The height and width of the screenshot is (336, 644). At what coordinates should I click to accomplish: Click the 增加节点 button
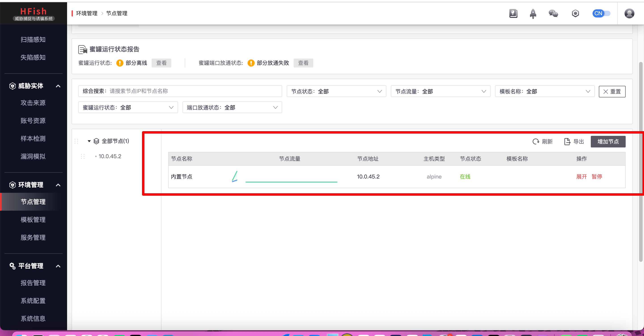608,142
